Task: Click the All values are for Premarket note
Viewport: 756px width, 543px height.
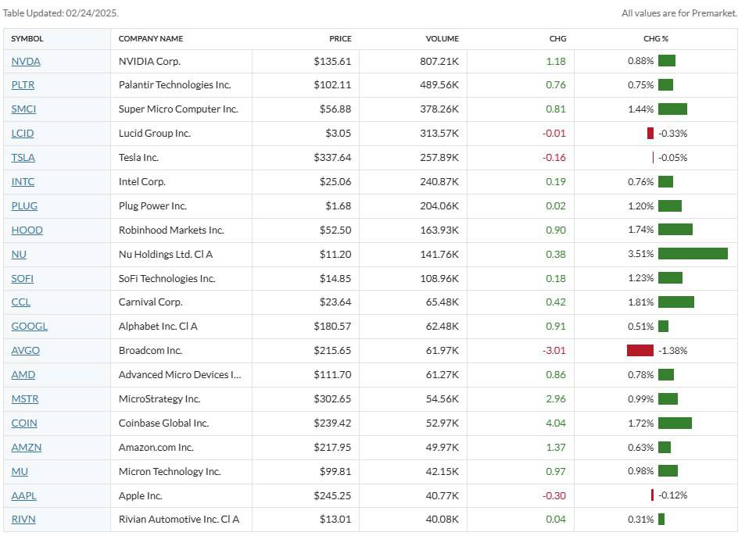Action: [679, 13]
